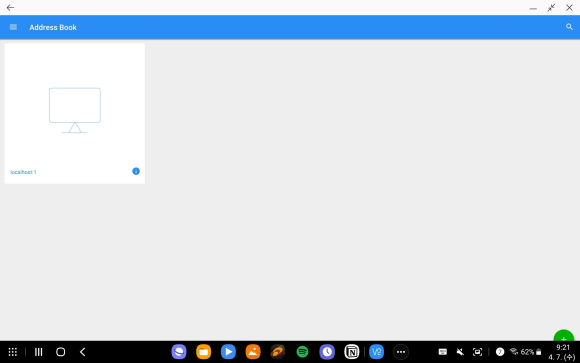Add a new connection with green plus
The width and height of the screenshot is (580, 363).
pyautogui.click(x=563, y=336)
